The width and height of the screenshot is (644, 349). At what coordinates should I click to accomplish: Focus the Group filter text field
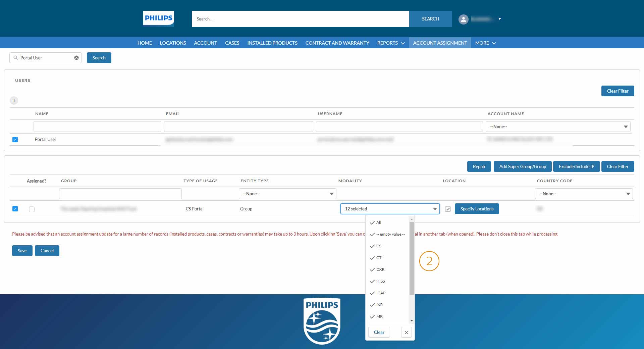[120, 194]
